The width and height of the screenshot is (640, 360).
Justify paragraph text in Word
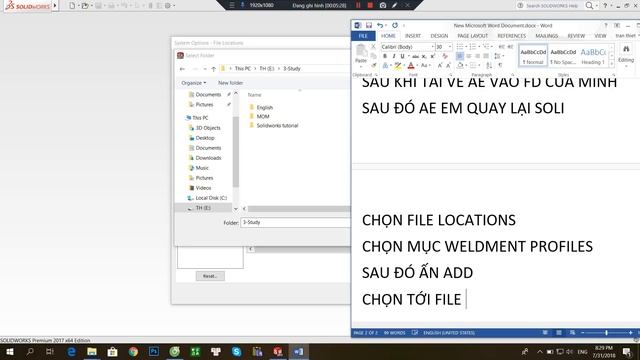(x=486, y=56)
